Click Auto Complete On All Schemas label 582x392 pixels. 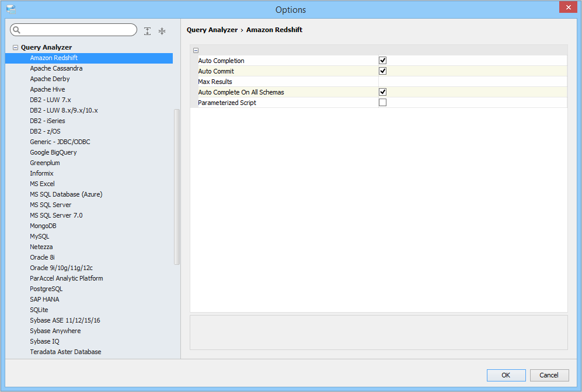[241, 92]
